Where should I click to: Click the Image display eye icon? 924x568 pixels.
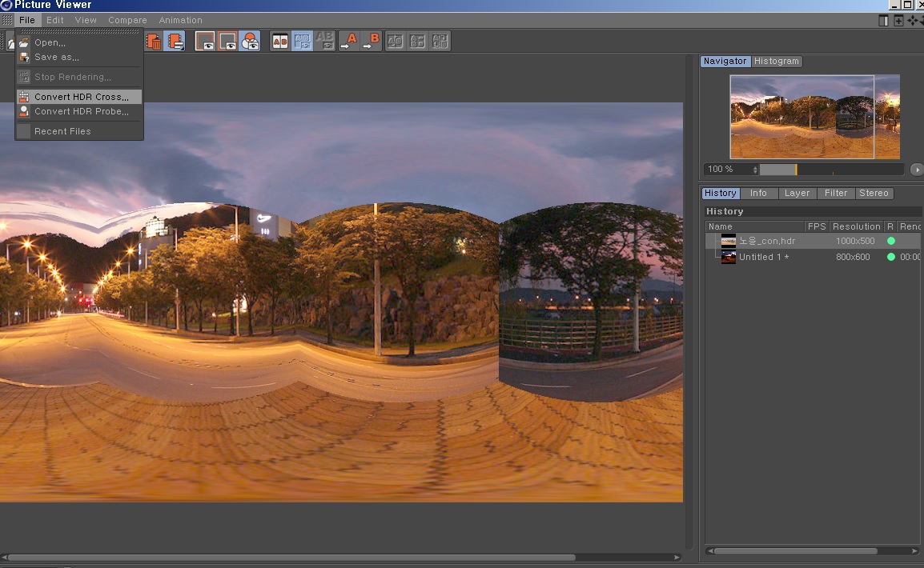(x=206, y=41)
